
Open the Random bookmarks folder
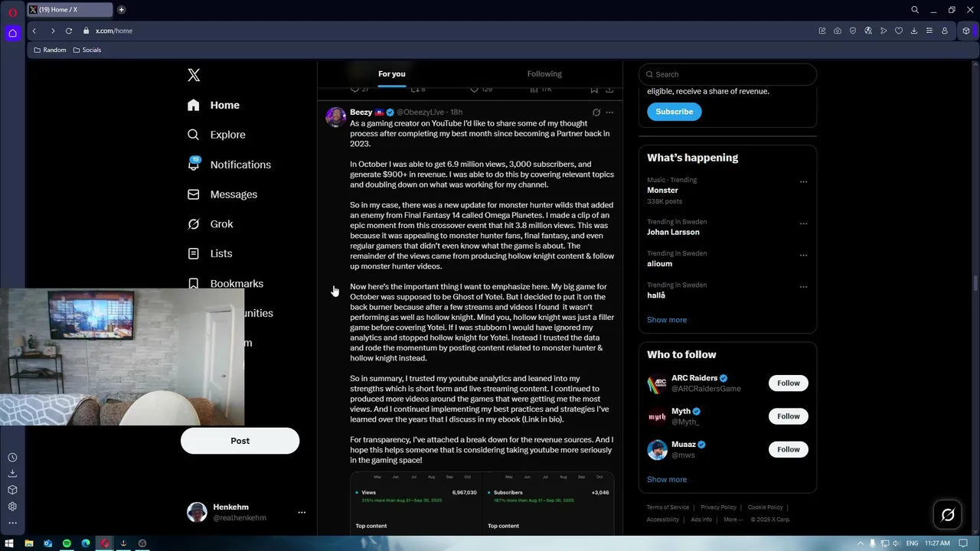pos(50,50)
